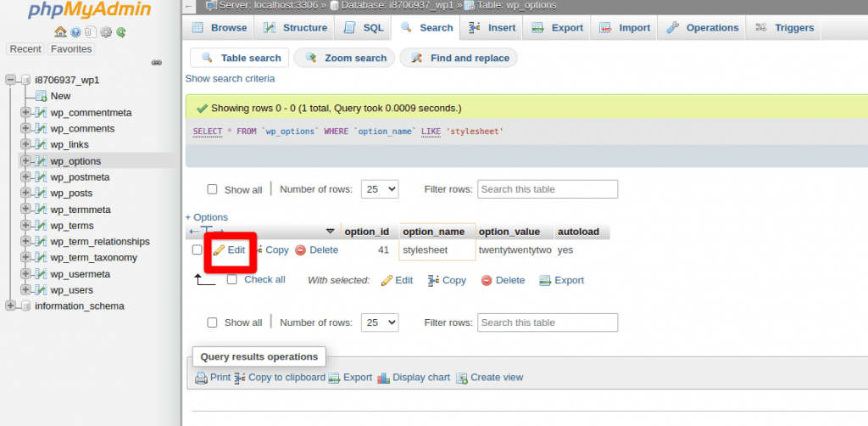Toggle the top Show all checkbox

(213, 189)
